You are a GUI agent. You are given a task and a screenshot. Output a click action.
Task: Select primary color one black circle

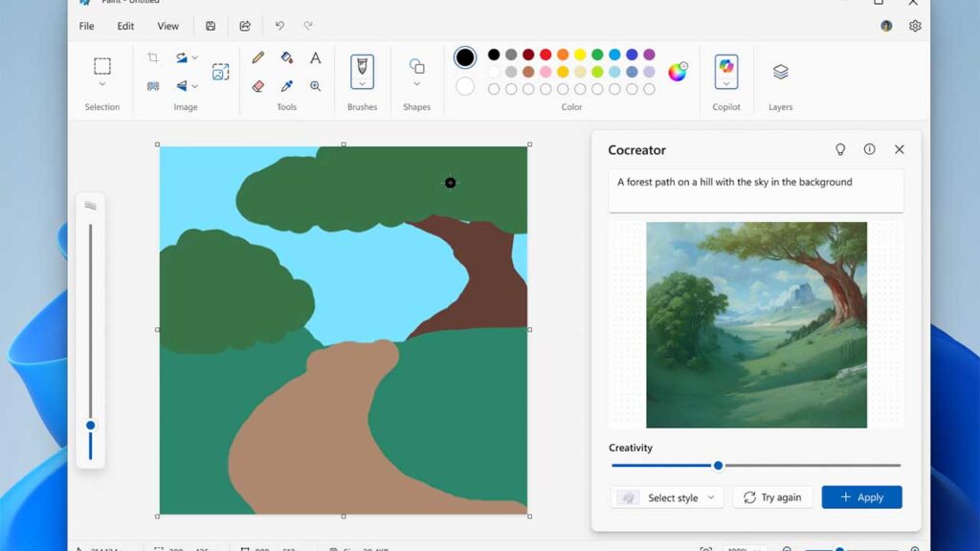point(465,57)
